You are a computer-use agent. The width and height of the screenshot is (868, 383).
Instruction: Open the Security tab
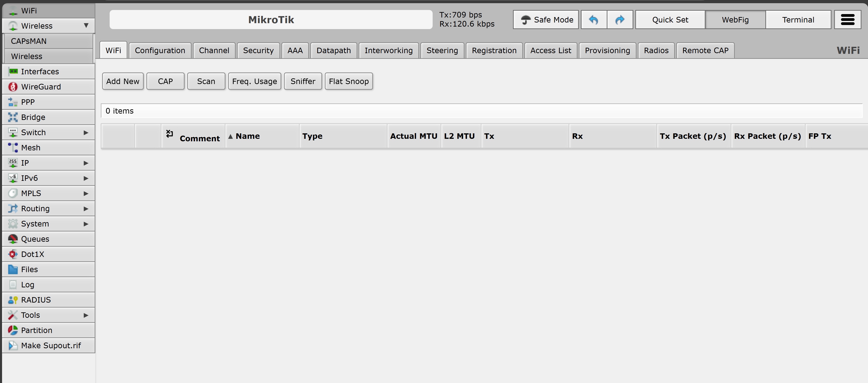coord(259,51)
